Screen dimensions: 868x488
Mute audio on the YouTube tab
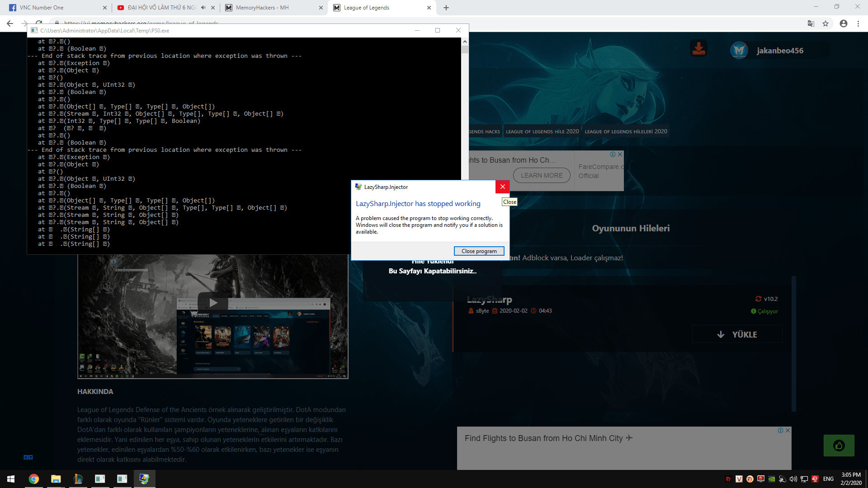[203, 8]
